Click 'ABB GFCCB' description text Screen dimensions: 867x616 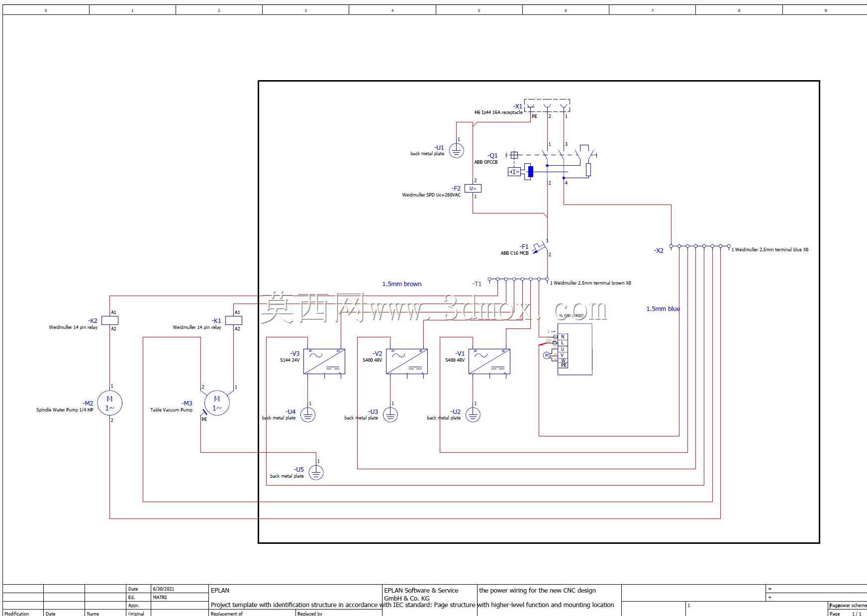pos(486,162)
